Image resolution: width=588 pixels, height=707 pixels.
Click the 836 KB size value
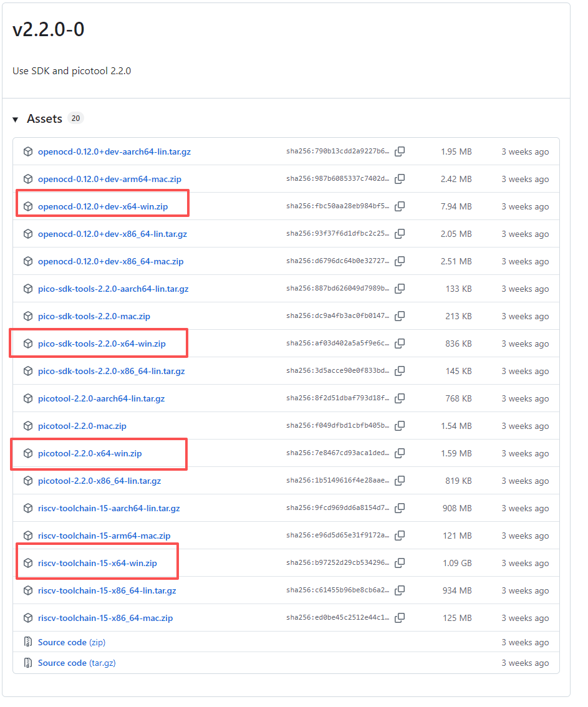pyautogui.click(x=458, y=344)
